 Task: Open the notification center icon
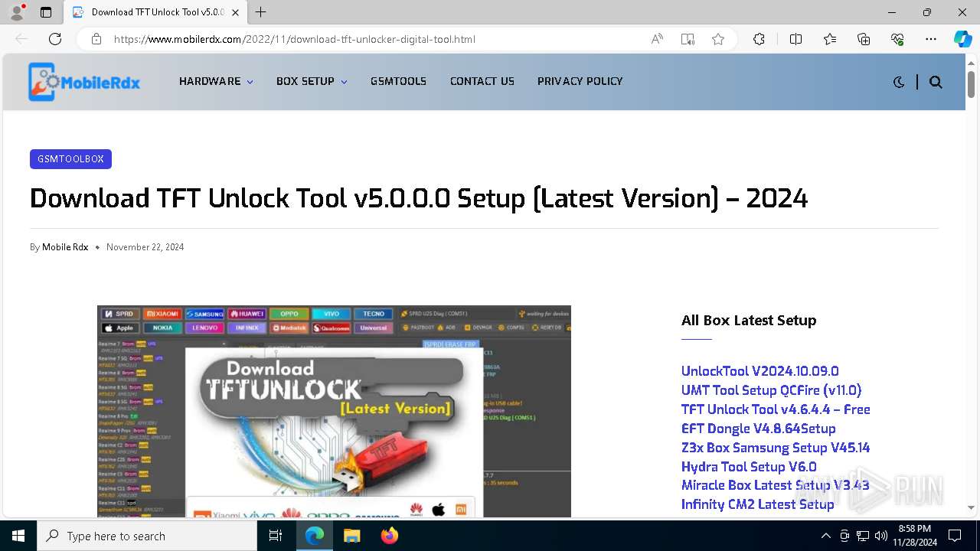tap(955, 536)
